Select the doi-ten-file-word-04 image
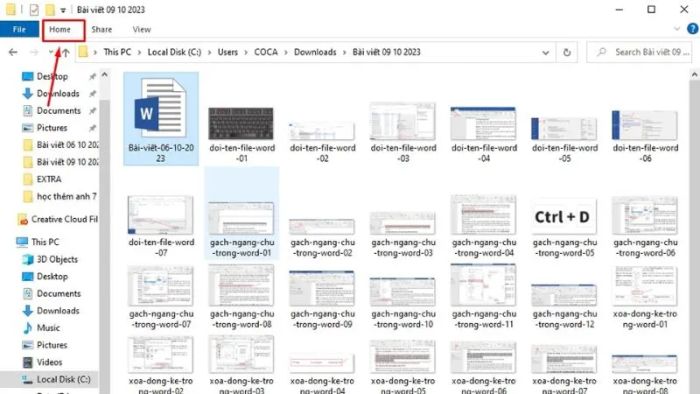The height and width of the screenshot is (394, 700). 483,124
